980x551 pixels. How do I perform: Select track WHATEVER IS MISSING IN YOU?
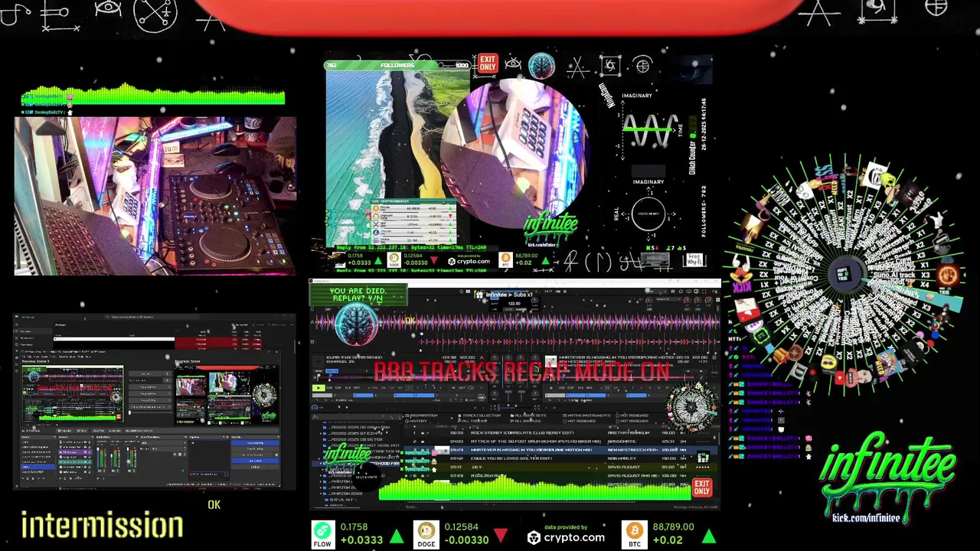[562, 450]
